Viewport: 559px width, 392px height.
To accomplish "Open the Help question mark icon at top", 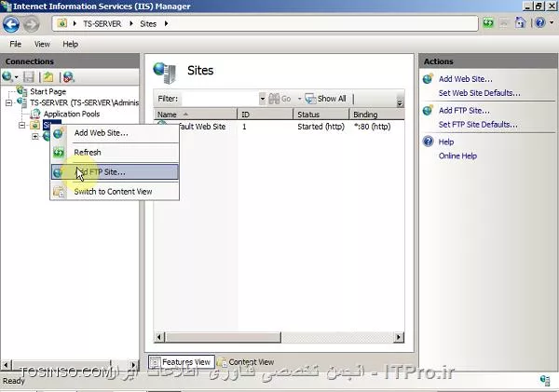I will coord(540,22).
